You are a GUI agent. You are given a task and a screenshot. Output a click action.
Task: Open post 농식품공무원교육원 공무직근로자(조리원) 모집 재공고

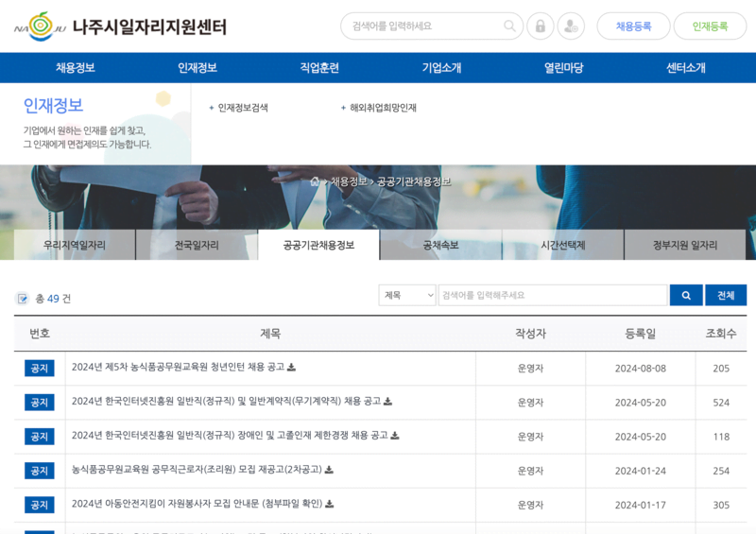(197, 470)
